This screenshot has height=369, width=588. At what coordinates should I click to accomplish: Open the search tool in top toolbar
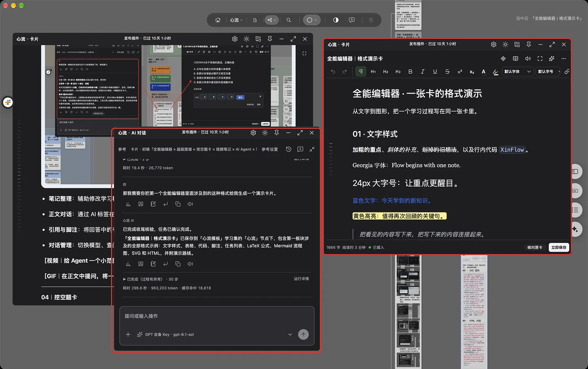[x=289, y=20]
